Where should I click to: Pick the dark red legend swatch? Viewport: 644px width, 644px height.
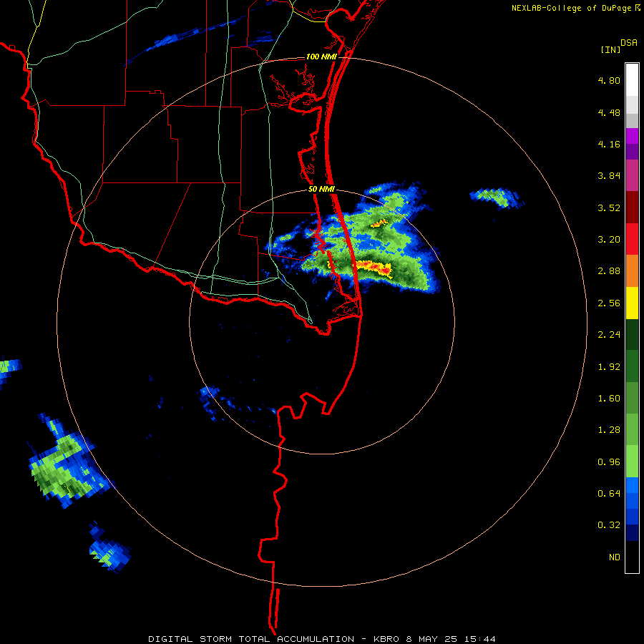coord(632,208)
